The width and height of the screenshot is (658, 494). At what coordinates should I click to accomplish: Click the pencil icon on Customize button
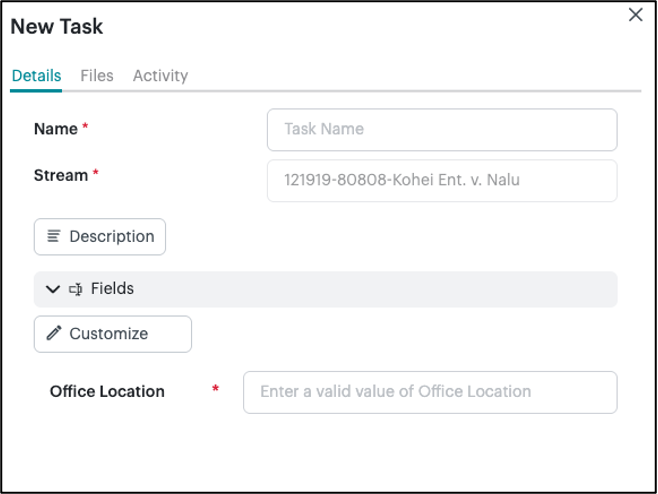coord(54,334)
